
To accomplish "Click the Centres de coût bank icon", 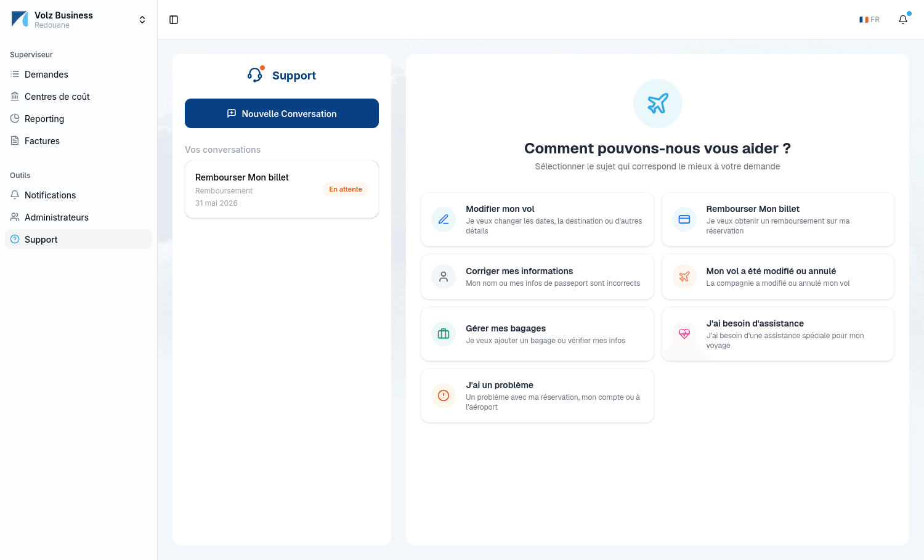I will (x=15, y=96).
